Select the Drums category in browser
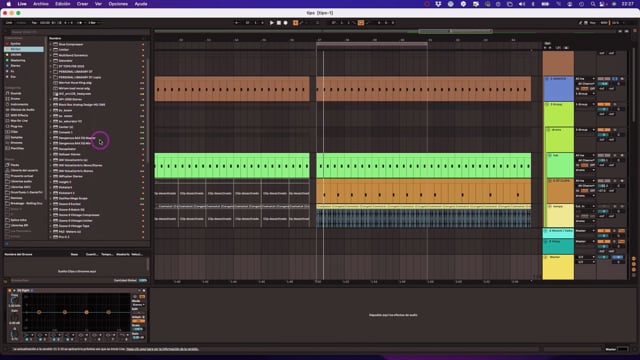Viewport: 640px width, 360px height. tap(16, 99)
